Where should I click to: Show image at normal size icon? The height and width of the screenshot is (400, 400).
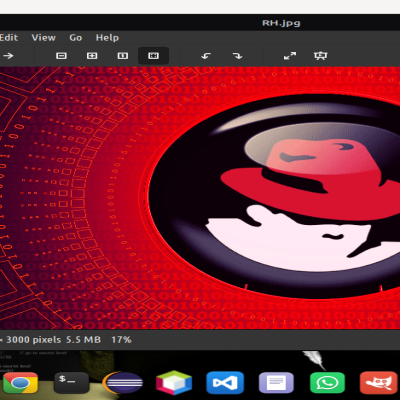123,56
